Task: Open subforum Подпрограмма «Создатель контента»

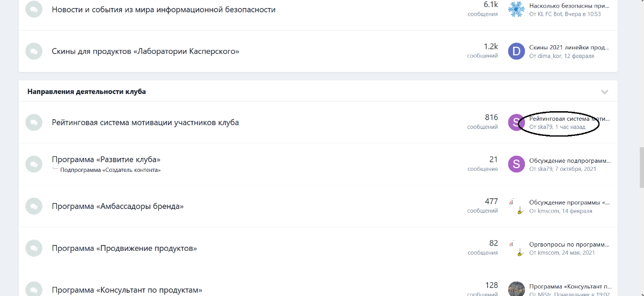Action: pos(111,170)
